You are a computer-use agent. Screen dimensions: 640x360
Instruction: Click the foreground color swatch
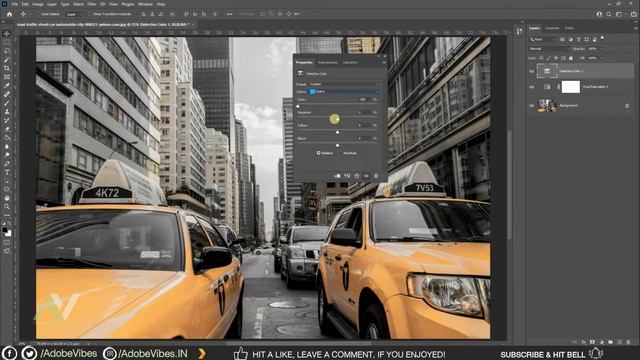point(5,230)
